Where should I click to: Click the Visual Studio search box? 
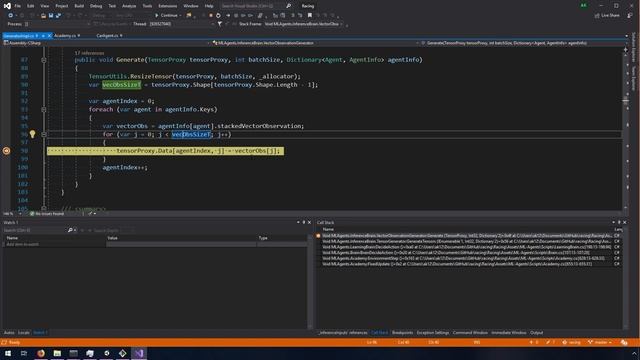coord(253,6)
